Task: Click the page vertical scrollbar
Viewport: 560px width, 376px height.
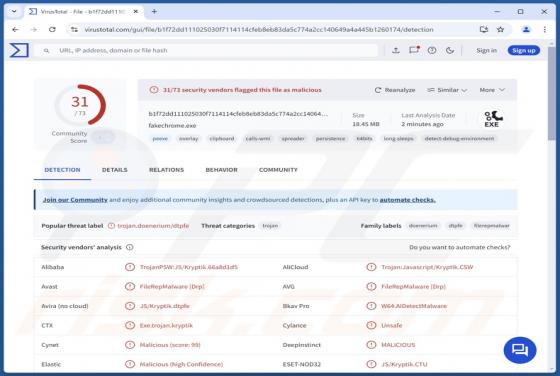Action: (x=552, y=93)
